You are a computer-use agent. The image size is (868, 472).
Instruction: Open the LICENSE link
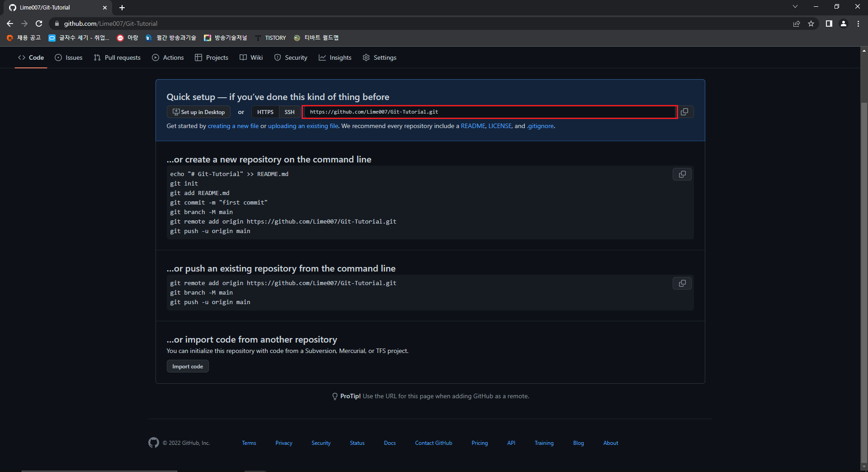tap(500, 126)
